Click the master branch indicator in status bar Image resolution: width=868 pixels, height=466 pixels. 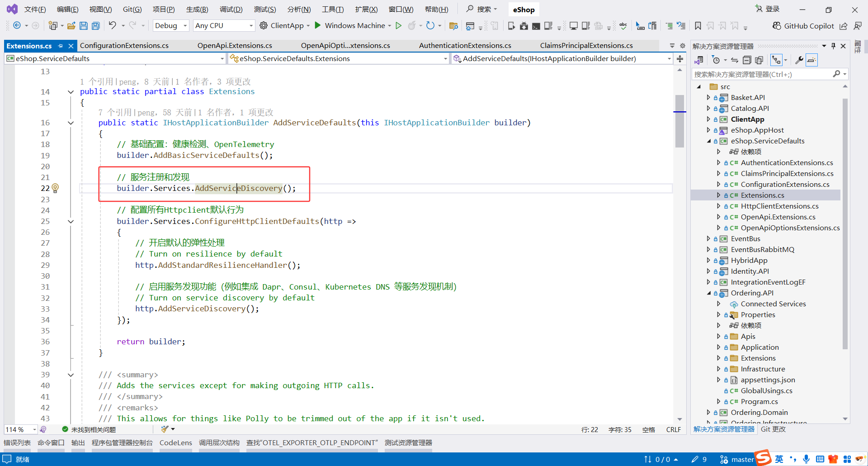737,460
